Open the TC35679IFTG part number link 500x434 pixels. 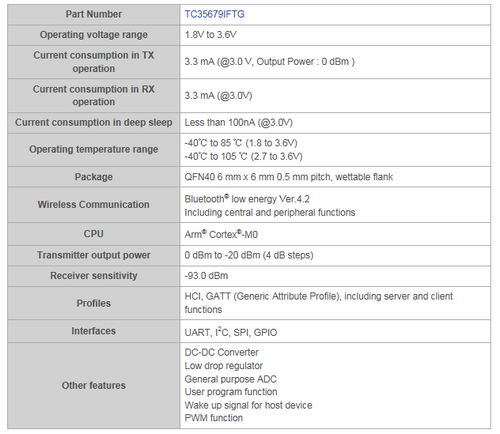[x=214, y=14]
